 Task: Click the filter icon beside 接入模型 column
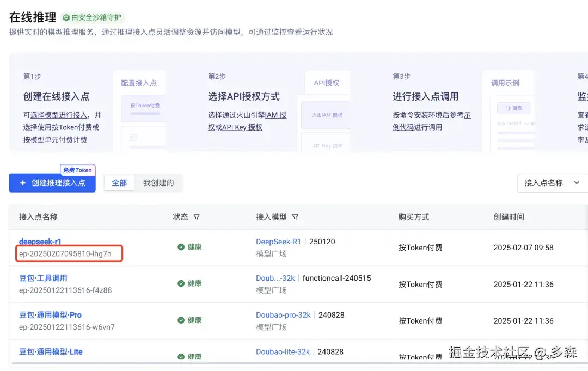pos(295,217)
